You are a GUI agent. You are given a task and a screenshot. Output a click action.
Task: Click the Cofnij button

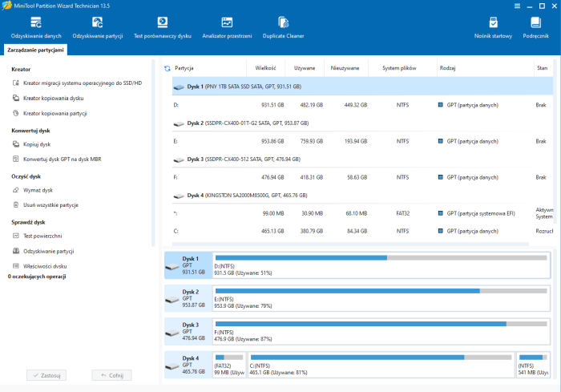tap(111, 375)
